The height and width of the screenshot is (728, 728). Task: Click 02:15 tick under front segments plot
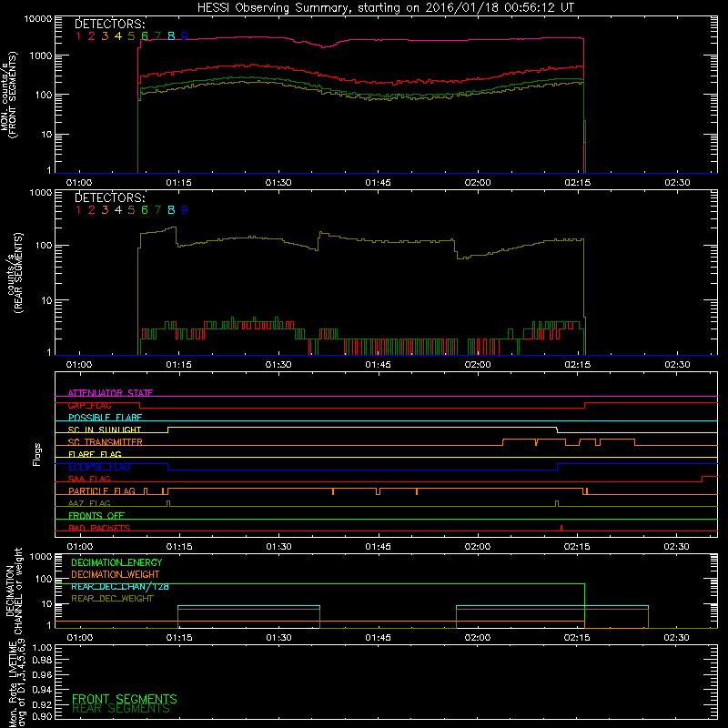(577, 183)
